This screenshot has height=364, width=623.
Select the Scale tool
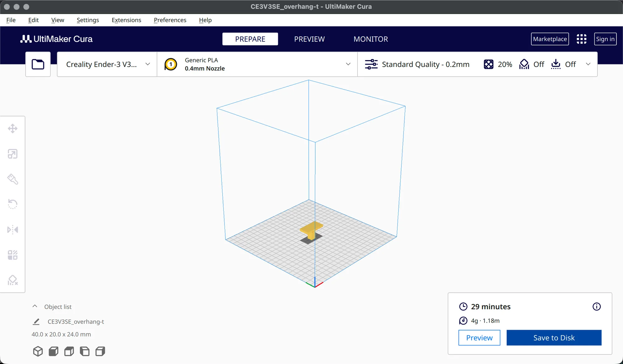(12, 154)
